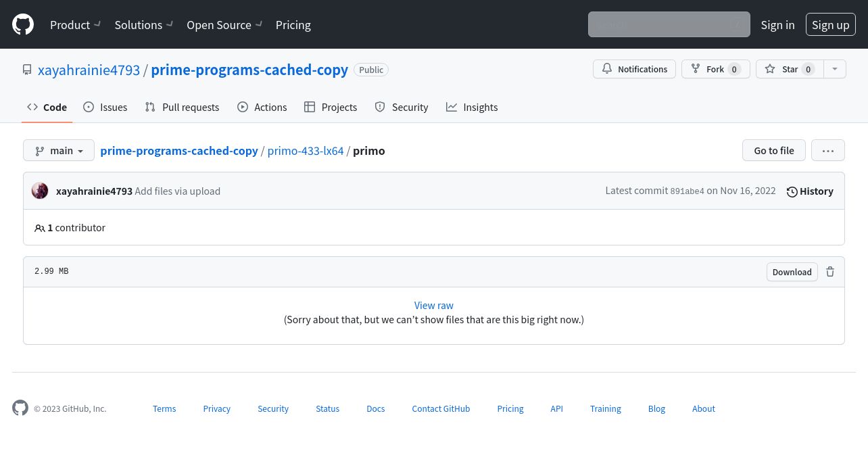
Task: Open About footer link
Action: (704, 408)
